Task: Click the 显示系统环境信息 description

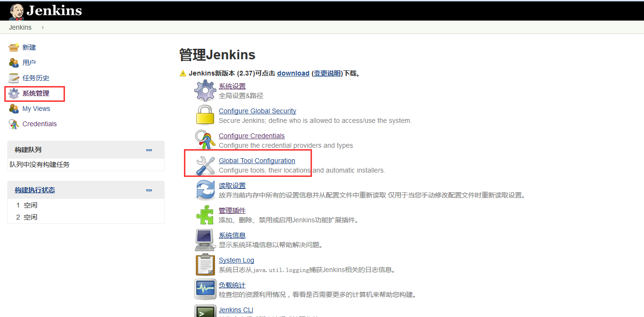Action: coord(272,245)
